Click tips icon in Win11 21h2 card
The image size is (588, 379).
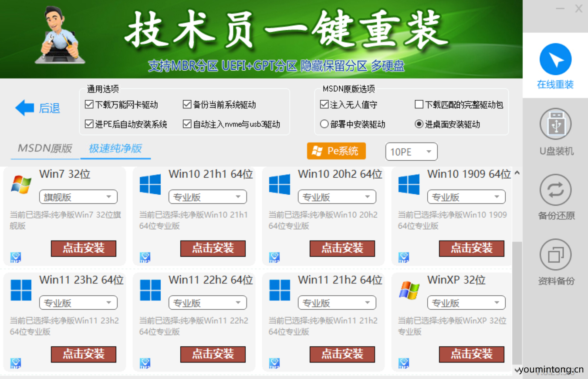click(274, 363)
